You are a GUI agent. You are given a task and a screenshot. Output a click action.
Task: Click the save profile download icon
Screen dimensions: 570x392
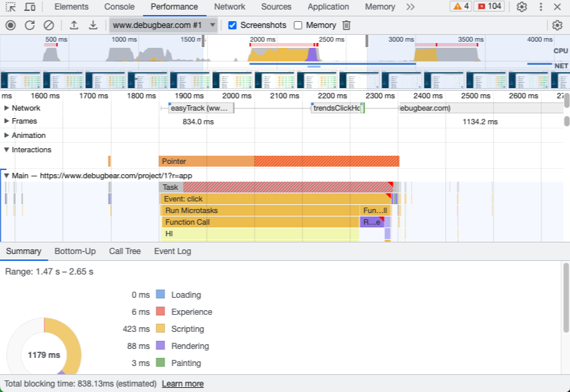pos(93,25)
